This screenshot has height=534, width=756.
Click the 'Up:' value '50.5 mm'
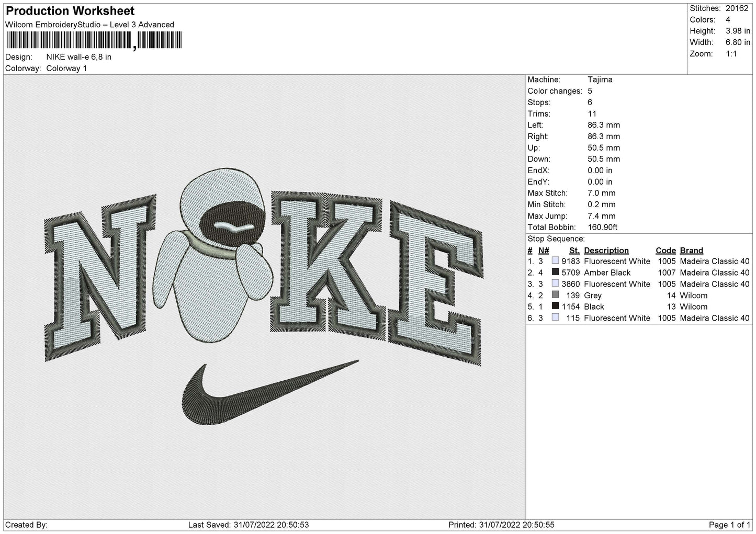(x=604, y=148)
